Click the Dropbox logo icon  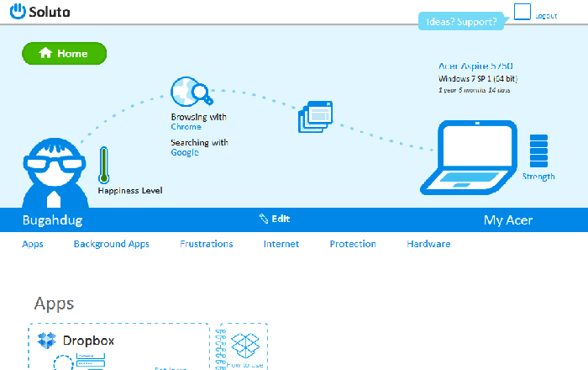(x=47, y=341)
